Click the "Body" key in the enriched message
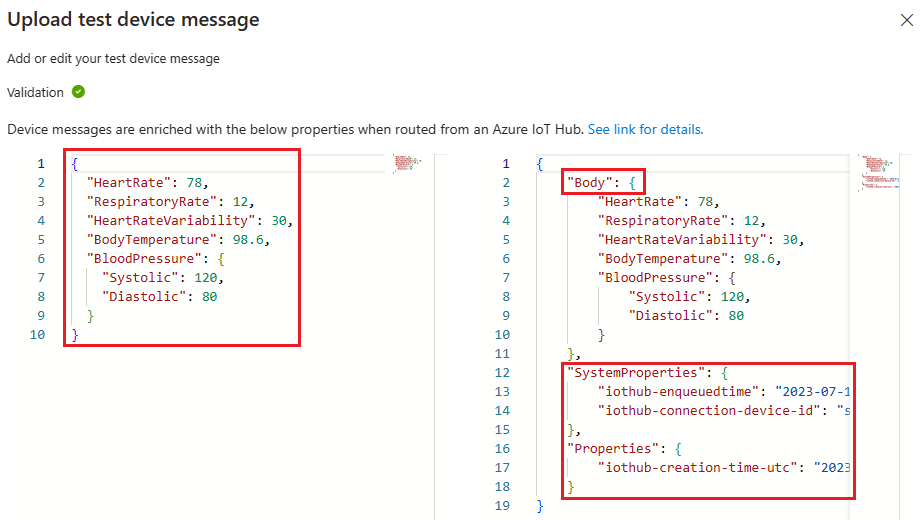This screenshot has height=520, width=924. click(593, 183)
